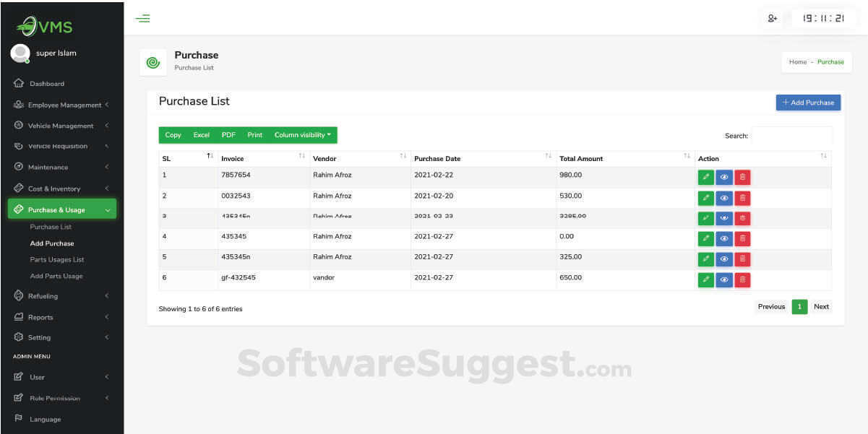Edit the purchase with invoice 7857654
The image size is (868, 434).
coord(705,177)
